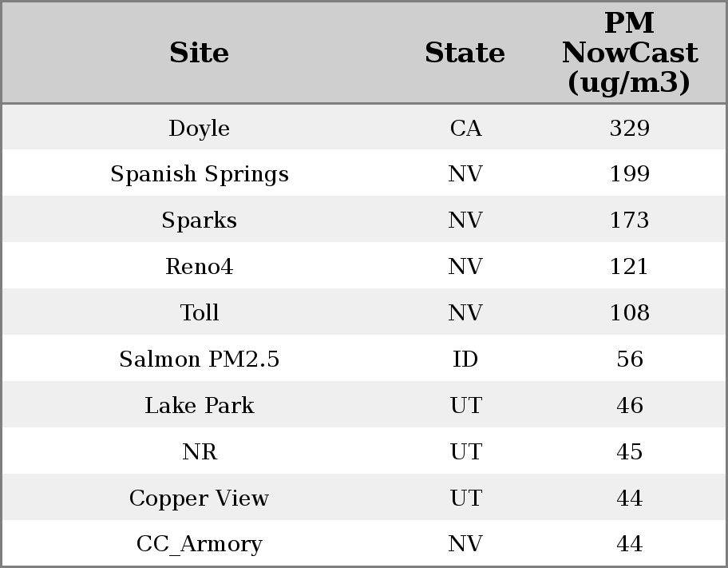Click the ID state cell

click(465, 359)
